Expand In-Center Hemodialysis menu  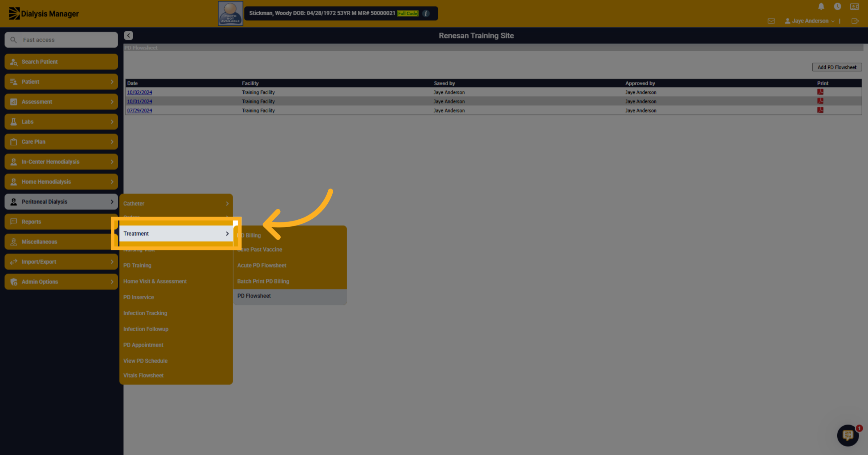(x=61, y=162)
